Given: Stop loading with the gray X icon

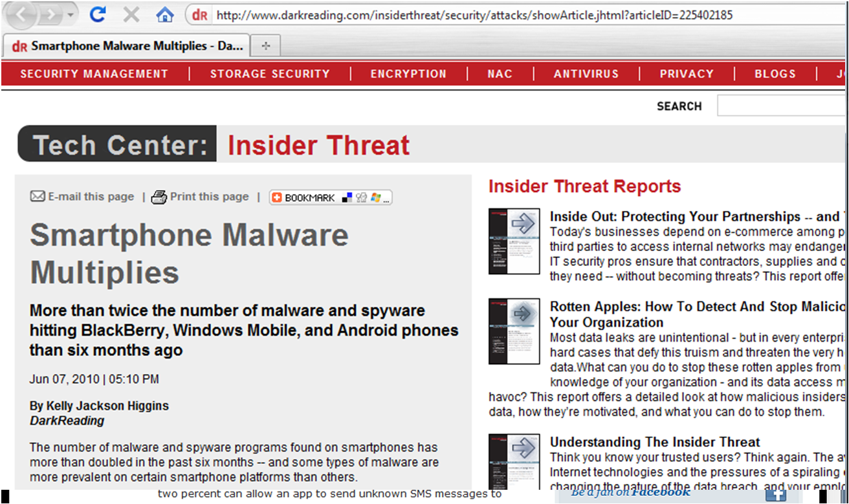Looking at the screenshot, I should tap(131, 14).
